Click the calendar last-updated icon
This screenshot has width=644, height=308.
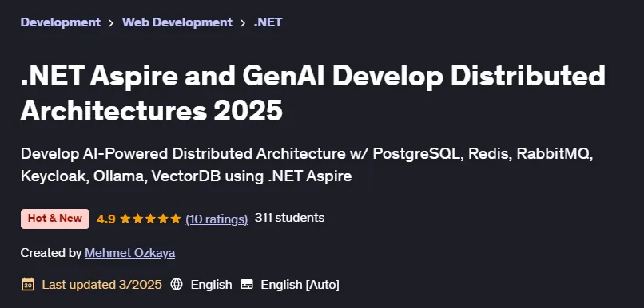[27, 284]
